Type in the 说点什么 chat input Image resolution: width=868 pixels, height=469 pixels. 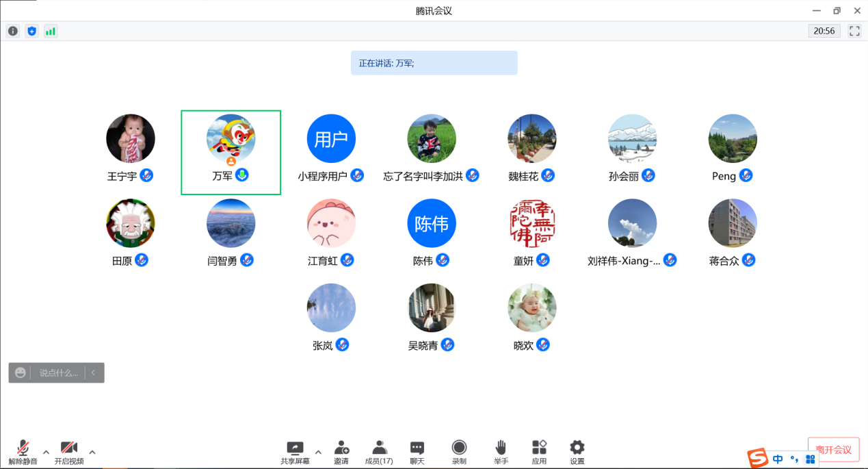58,373
